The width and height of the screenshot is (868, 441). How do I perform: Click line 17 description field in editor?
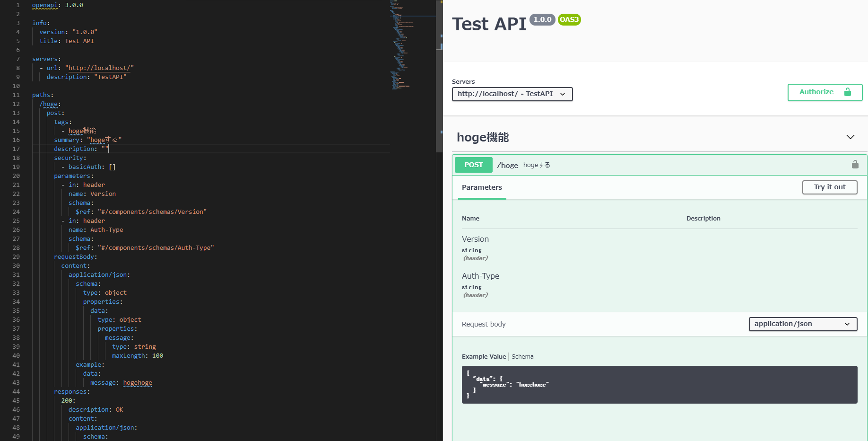click(81, 149)
